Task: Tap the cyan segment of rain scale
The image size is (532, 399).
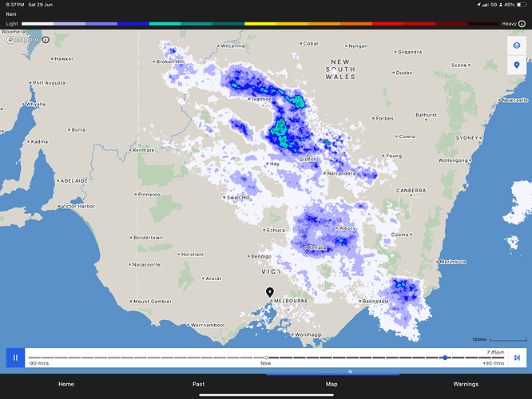Action: pyautogui.click(x=165, y=24)
